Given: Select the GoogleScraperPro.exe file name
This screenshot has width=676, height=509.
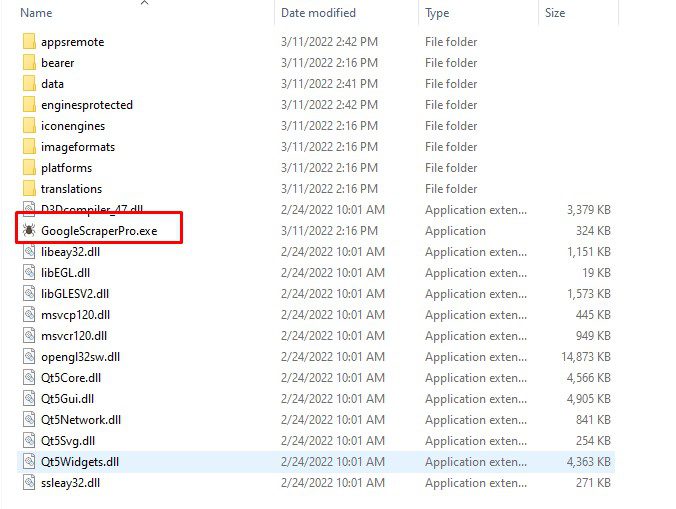Looking at the screenshot, I should point(99,231).
